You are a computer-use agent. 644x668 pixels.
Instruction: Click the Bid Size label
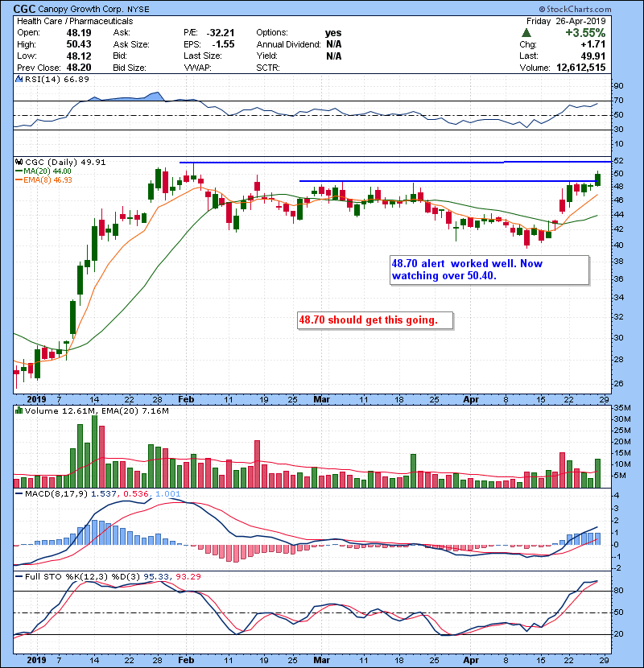pos(130,68)
